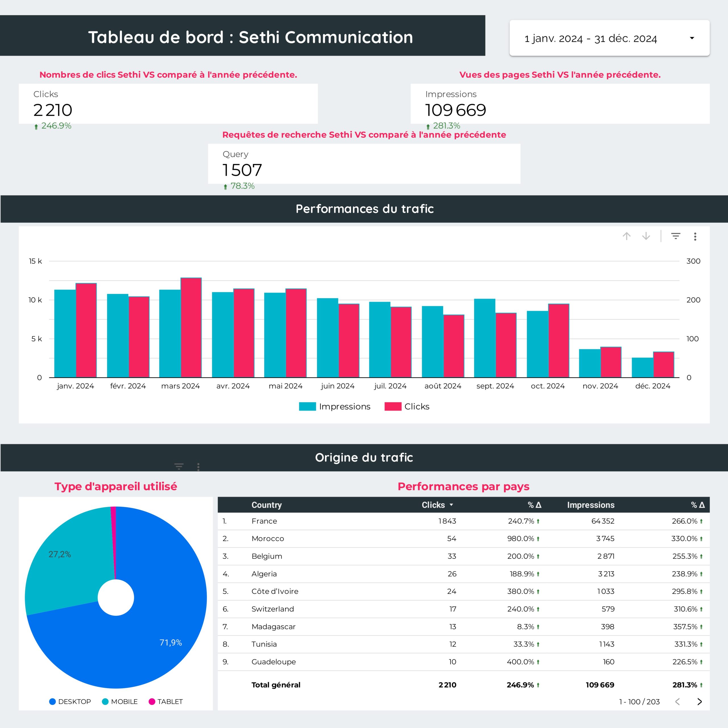Click the TABLET legend entry
The width and height of the screenshot is (728, 728).
[x=166, y=702]
